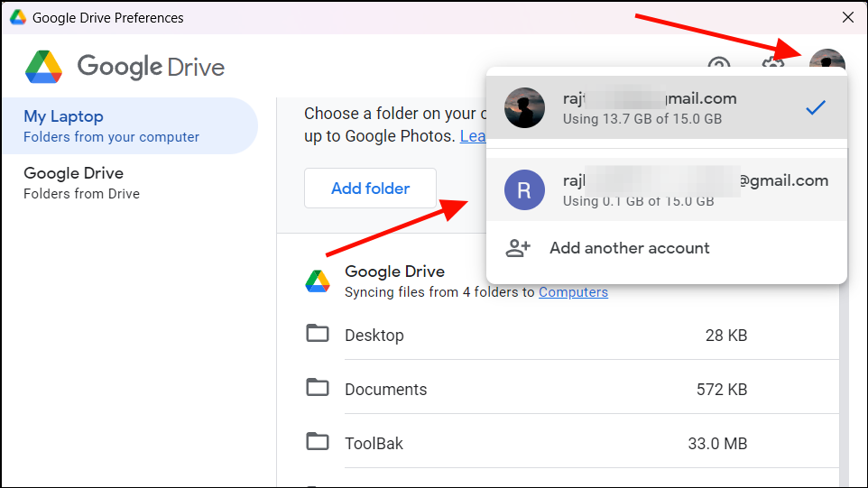Click the add-person icon beside Add another account
Image resolution: width=868 pixels, height=488 pixels.
coord(518,248)
